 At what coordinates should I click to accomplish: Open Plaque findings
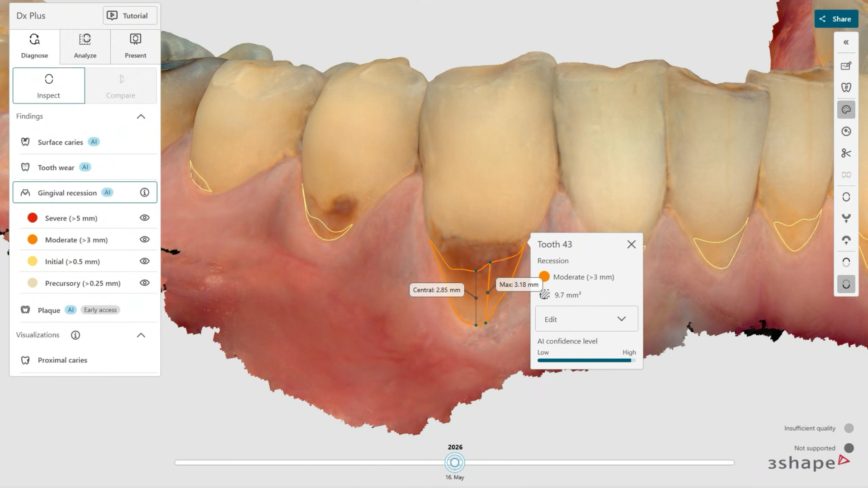tap(85, 310)
